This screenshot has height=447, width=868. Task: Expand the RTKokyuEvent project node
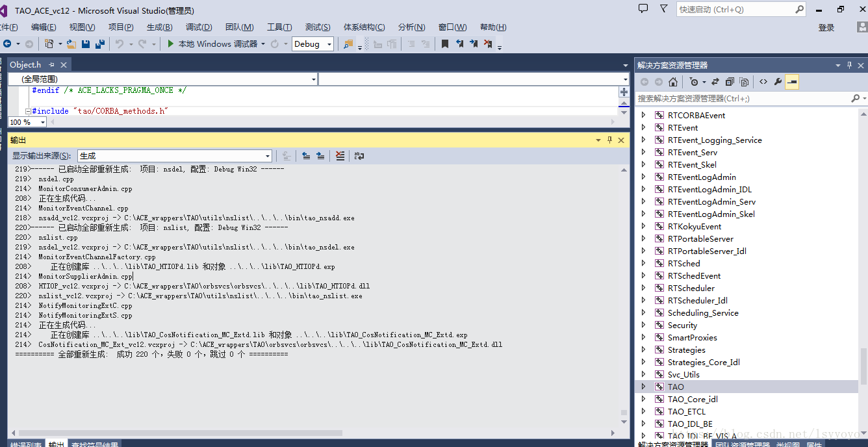coord(644,226)
